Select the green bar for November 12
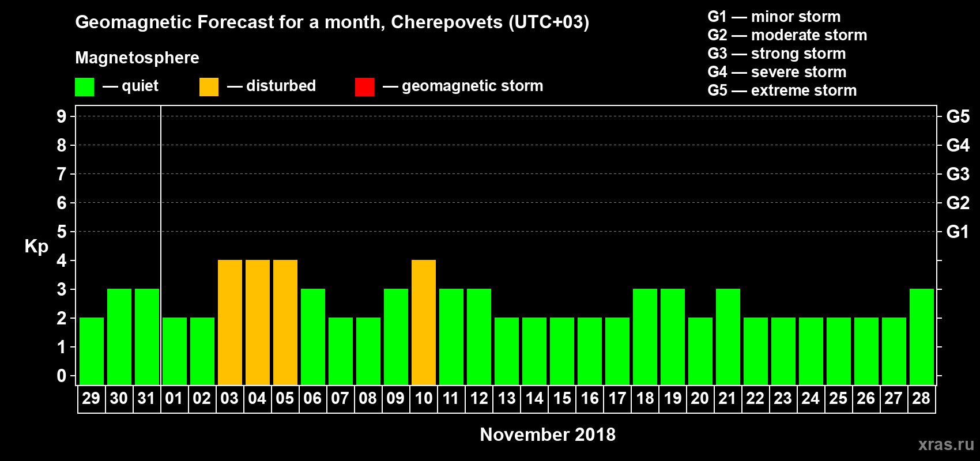The width and height of the screenshot is (980, 461). click(x=479, y=337)
